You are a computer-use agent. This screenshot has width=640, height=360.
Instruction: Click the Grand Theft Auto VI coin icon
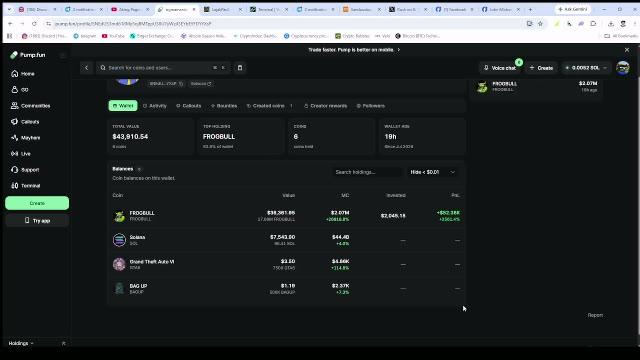tap(119, 264)
